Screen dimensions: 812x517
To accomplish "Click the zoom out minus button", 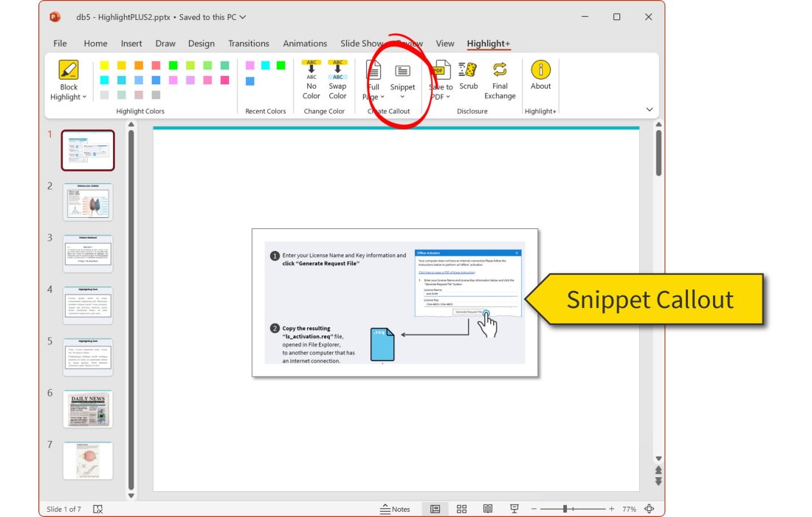I will (x=534, y=509).
